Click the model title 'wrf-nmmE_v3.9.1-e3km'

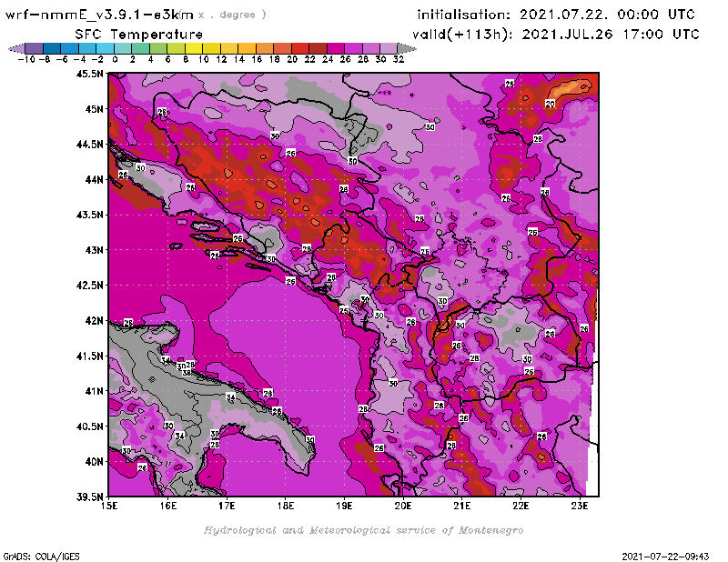pyautogui.click(x=99, y=15)
